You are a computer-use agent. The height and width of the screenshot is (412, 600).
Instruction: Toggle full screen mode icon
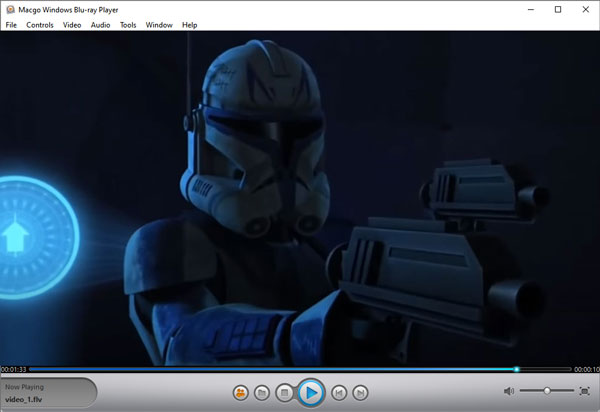[x=584, y=391]
